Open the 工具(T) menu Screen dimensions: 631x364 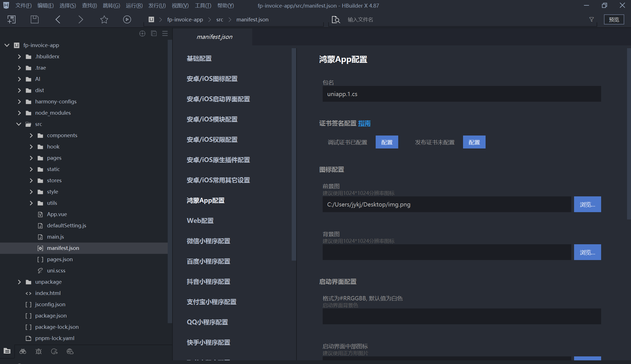(x=203, y=5)
